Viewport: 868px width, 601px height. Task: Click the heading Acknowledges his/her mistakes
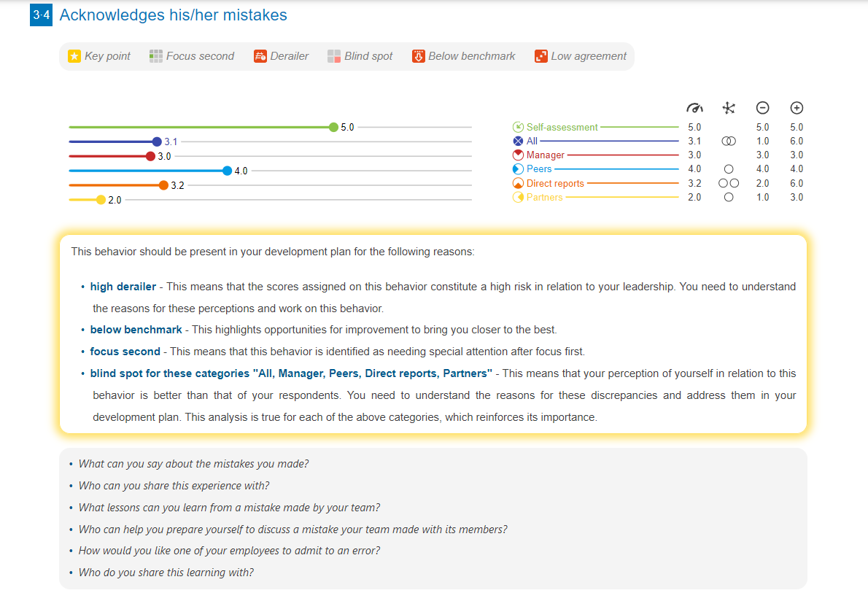(x=174, y=15)
